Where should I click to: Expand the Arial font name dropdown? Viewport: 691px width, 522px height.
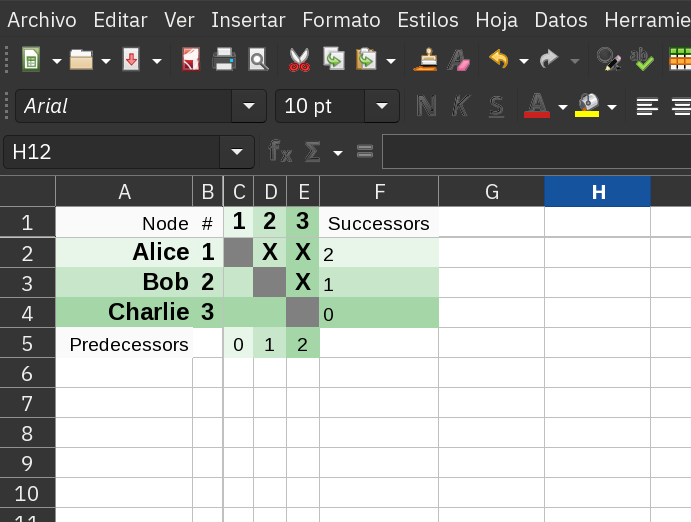[248, 106]
